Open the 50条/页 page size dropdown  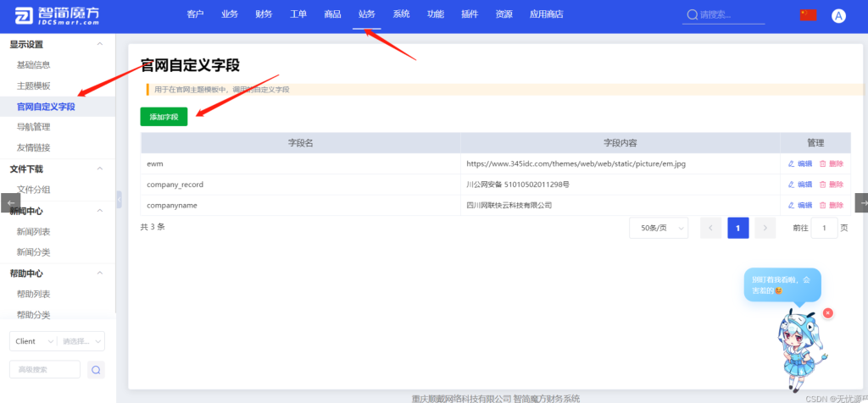(659, 228)
